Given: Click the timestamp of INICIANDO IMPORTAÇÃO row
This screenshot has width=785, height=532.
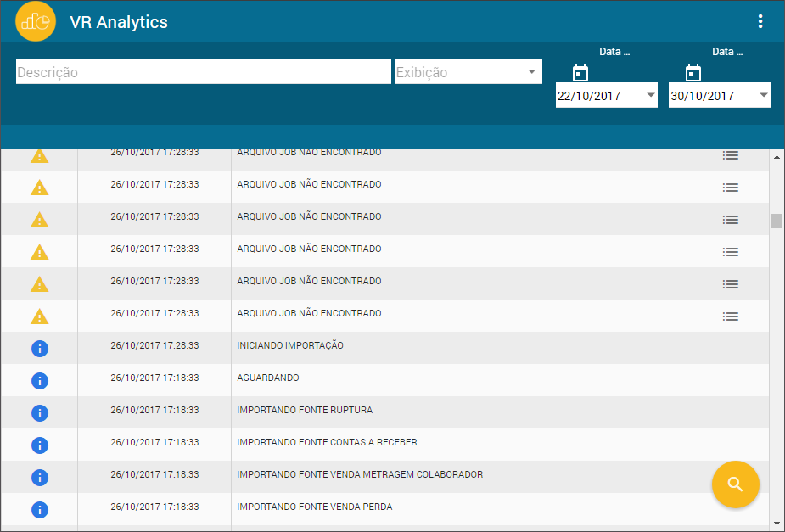Looking at the screenshot, I should (154, 345).
